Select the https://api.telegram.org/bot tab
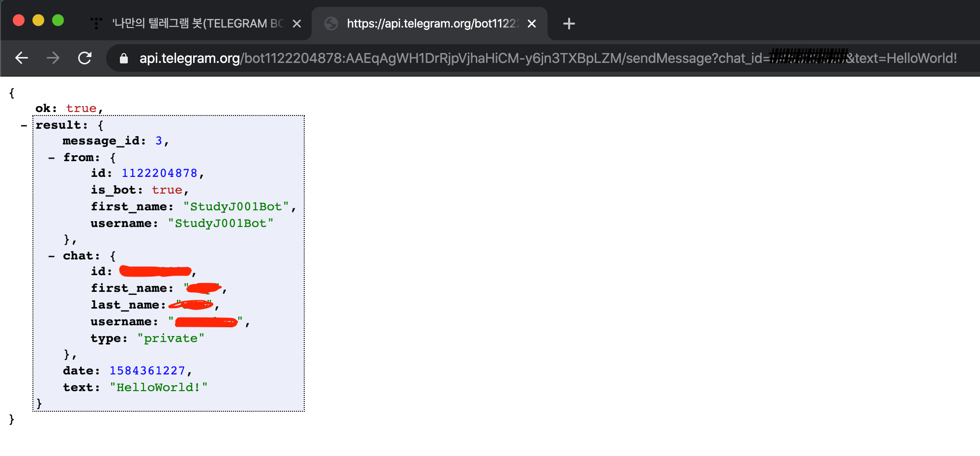This screenshot has width=980, height=456. coord(431,24)
